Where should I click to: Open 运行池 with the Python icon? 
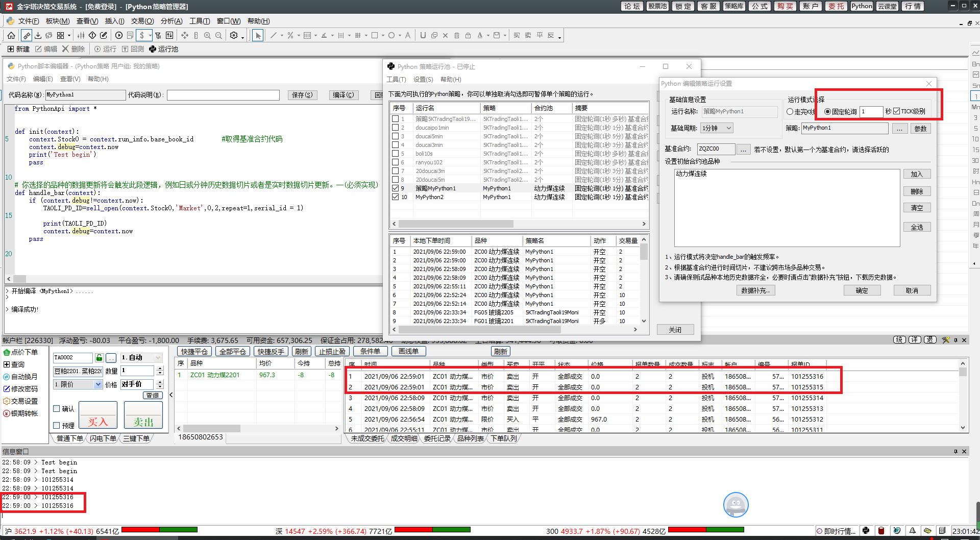(x=163, y=49)
